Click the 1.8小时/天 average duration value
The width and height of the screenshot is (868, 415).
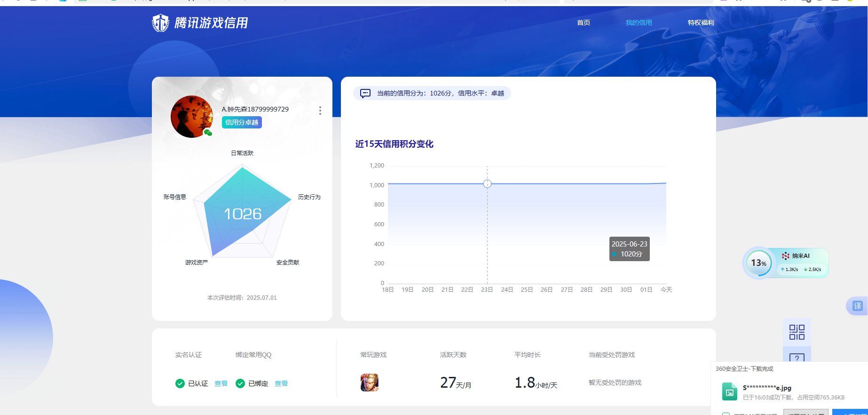(x=536, y=383)
